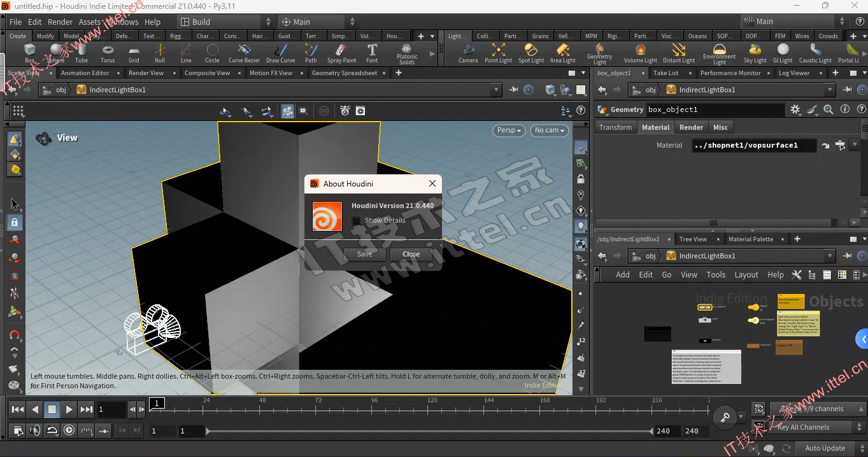868x457 pixels.
Task: Click the Platonic Solids tool
Action: coord(407,54)
